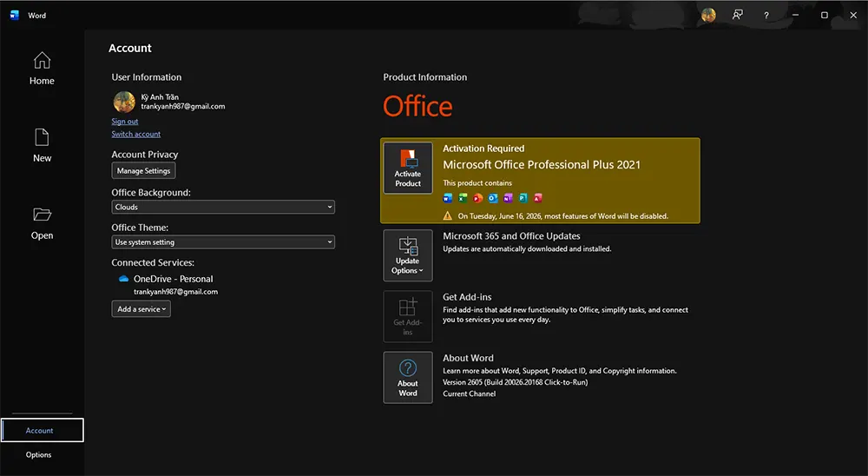The height and width of the screenshot is (476, 868).
Task: Click the Sign out link
Action: (x=124, y=122)
